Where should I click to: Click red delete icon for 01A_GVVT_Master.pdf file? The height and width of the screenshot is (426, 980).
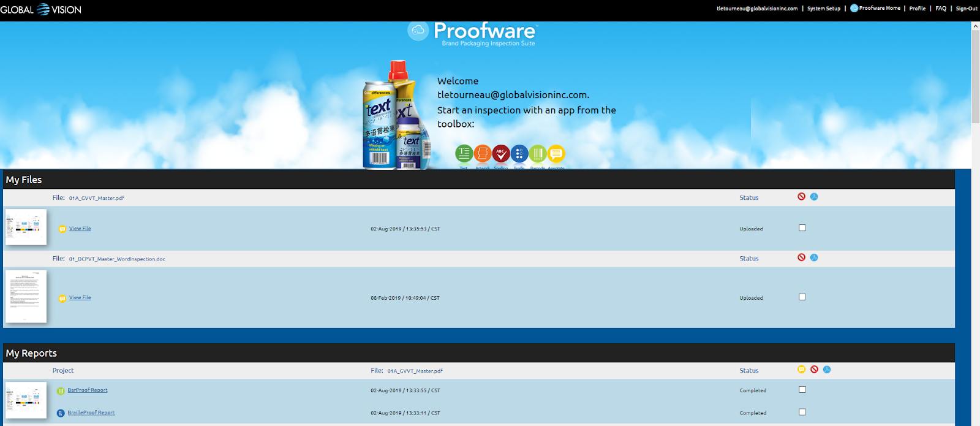coord(801,197)
